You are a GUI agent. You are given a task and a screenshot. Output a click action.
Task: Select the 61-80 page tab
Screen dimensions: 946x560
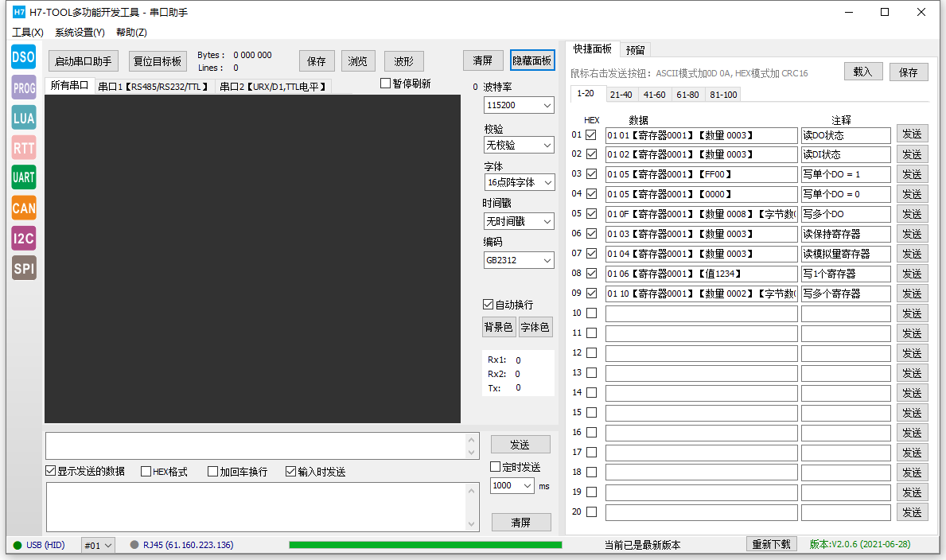click(x=687, y=95)
